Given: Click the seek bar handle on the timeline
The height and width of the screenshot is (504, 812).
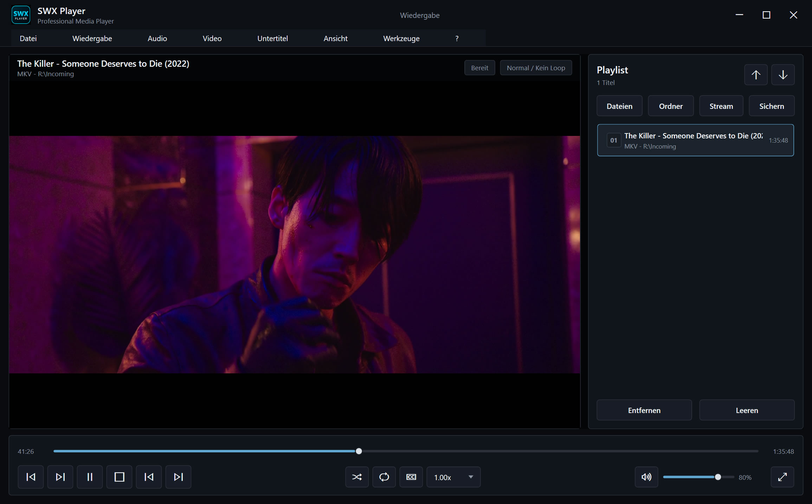Looking at the screenshot, I should (x=359, y=451).
